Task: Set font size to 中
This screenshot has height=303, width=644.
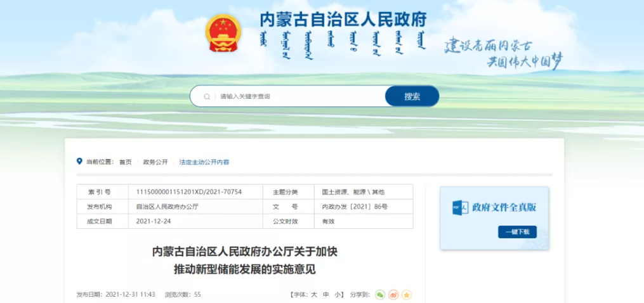Action: pyautogui.click(x=326, y=295)
